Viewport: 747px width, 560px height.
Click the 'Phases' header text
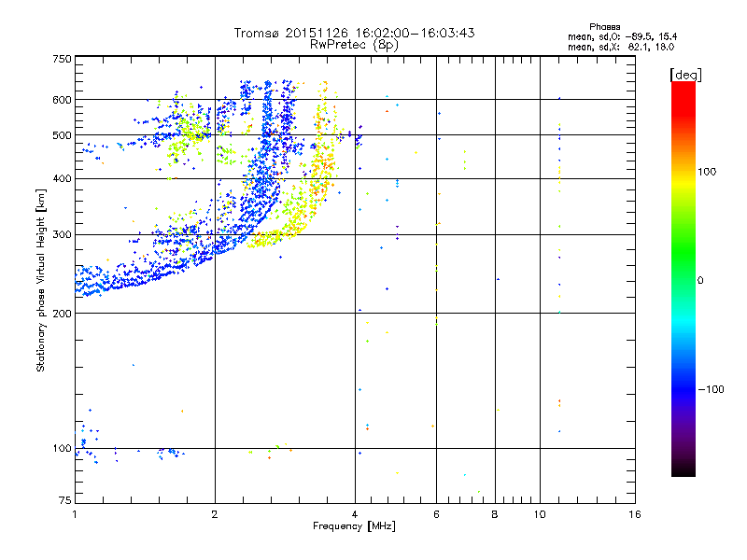coord(604,27)
